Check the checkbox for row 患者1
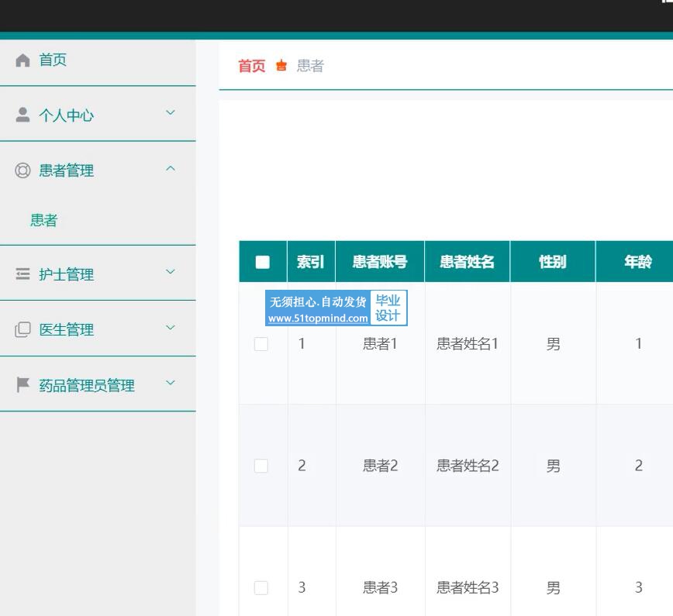This screenshot has width=673, height=616. coord(261,344)
